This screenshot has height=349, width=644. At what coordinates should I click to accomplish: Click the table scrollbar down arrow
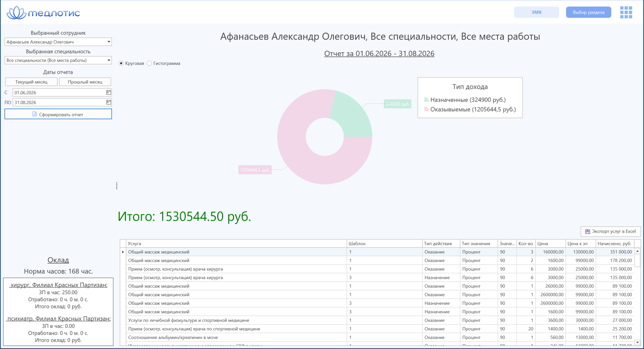[x=637, y=342]
